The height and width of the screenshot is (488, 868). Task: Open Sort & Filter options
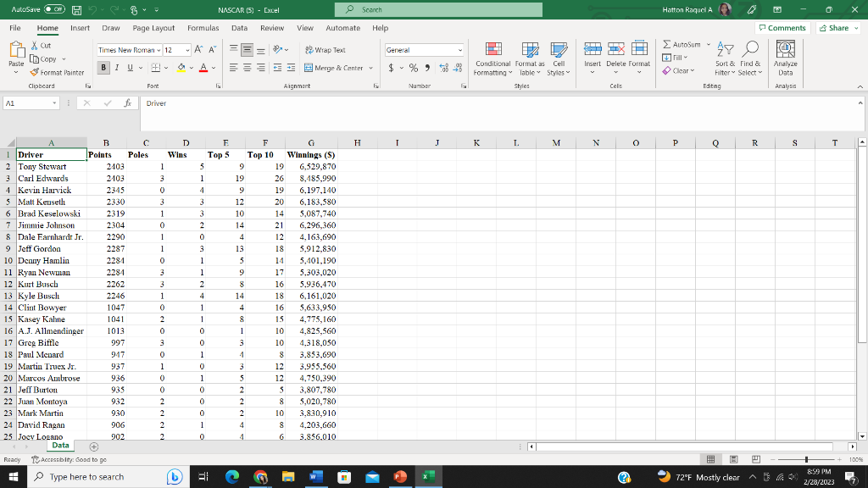[x=725, y=59]
